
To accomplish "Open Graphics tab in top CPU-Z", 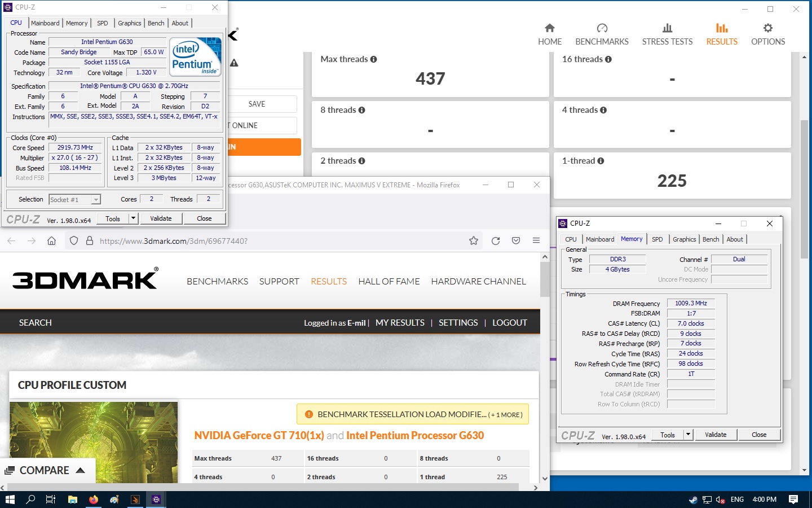I will (x=130, y=23).
